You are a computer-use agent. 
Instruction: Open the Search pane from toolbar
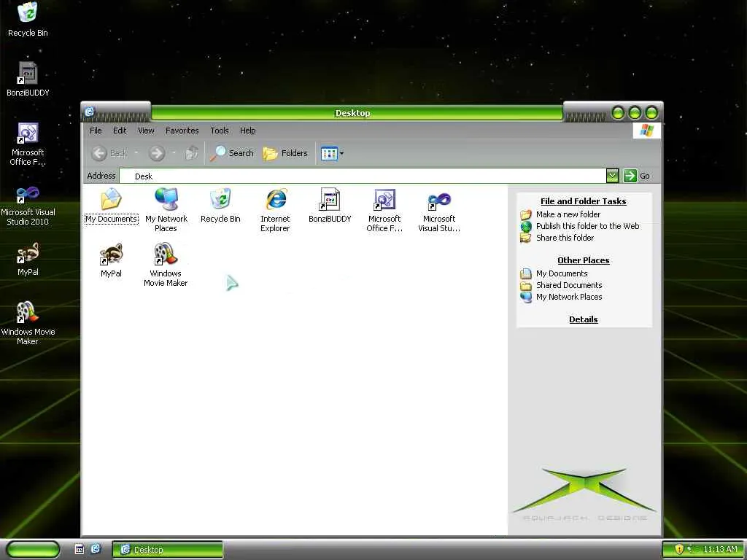coord(232,153)
